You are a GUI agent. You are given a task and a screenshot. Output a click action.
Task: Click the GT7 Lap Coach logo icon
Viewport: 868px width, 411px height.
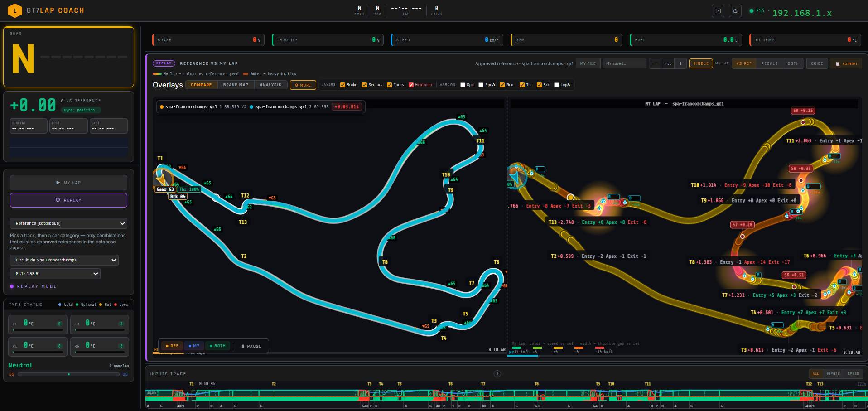point(15,10)
